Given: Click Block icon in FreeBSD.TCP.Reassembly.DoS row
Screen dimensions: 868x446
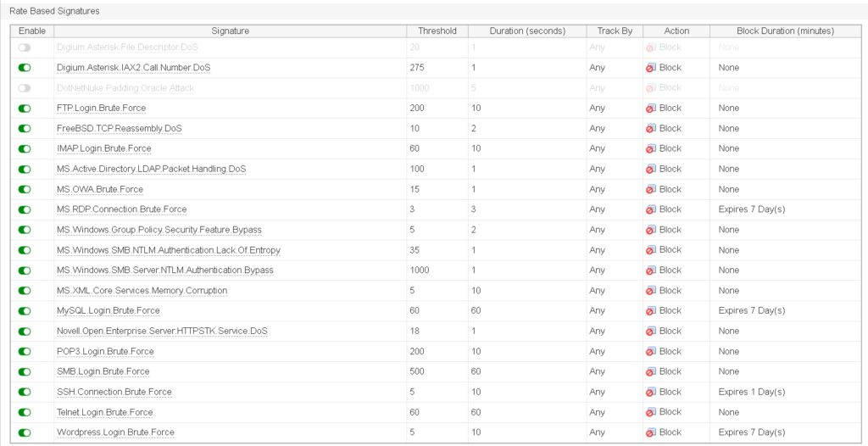Looking at the screenshot, I should point(651,129).
